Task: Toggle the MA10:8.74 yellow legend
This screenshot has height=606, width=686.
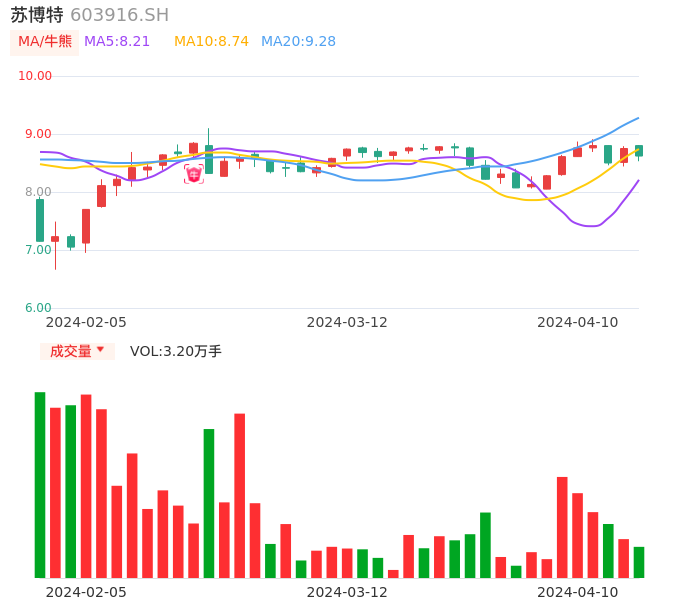Action: (211, 42)
